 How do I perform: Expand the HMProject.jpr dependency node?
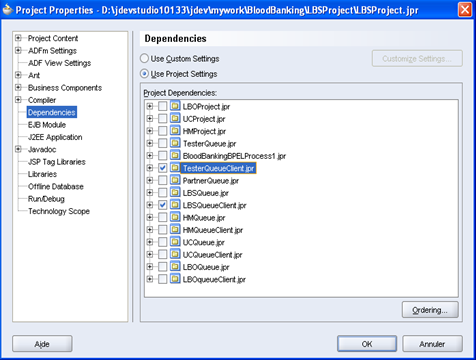pos(150,131)
